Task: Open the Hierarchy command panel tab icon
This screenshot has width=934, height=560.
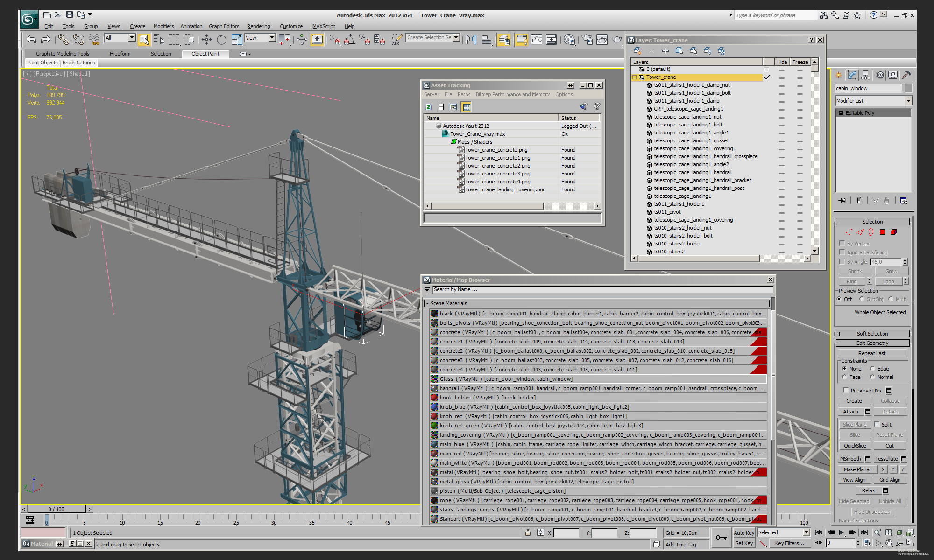Action: tap(865, 75)
